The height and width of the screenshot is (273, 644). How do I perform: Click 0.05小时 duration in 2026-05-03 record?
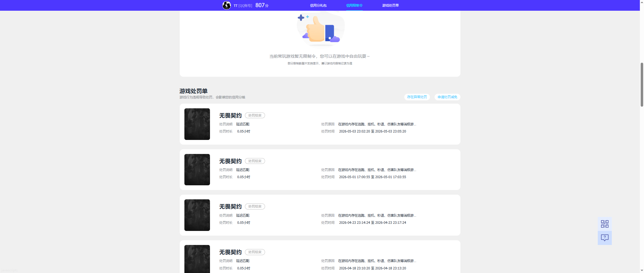click(x=244, y=131)
